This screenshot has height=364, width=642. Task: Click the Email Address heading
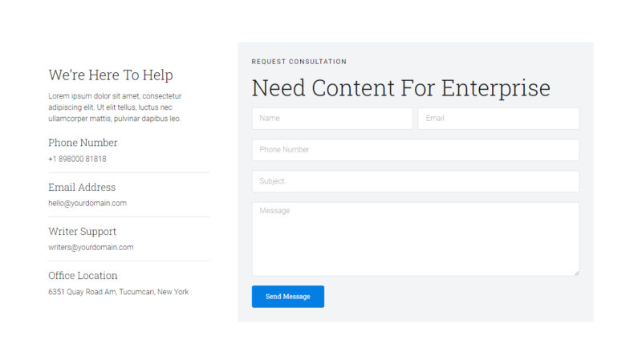[82, 188]
